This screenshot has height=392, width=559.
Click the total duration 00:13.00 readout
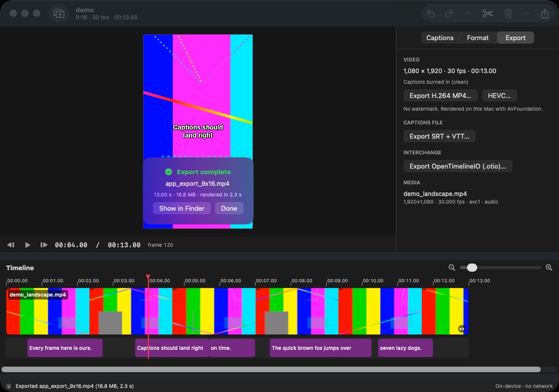(x=124, y=245)
